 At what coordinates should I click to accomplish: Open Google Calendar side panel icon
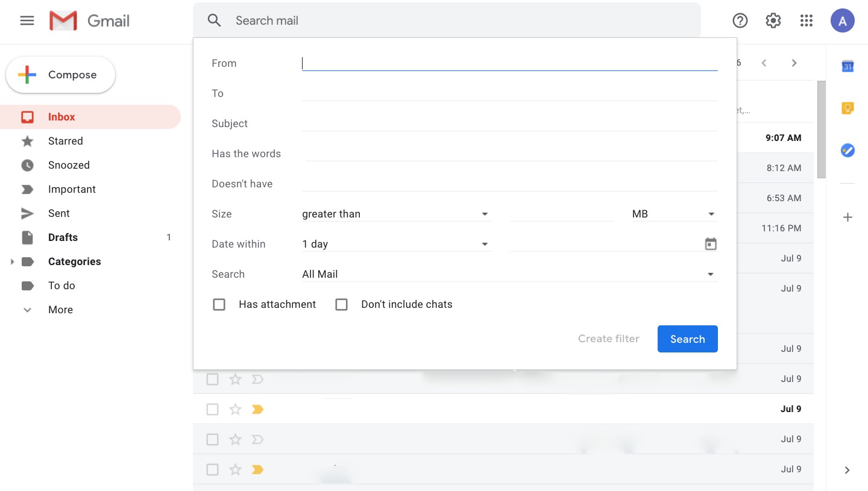(x=848, y=66)
